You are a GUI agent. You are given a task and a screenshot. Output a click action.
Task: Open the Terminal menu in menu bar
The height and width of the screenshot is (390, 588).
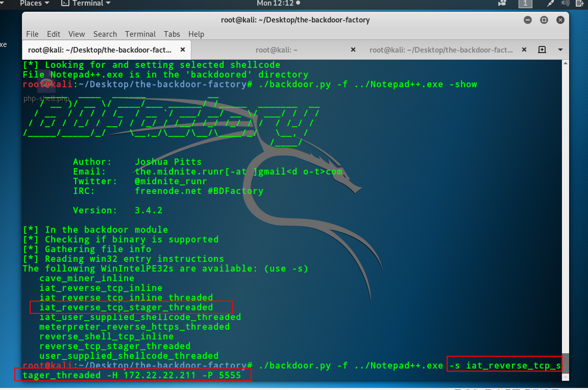pyautogui.click(x=140, y=34)
